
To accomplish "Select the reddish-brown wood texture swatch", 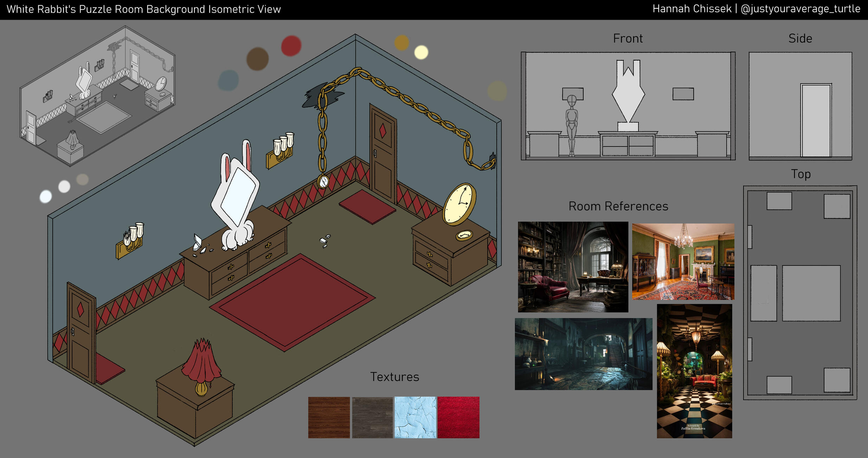I will click(x=329, y=417).
